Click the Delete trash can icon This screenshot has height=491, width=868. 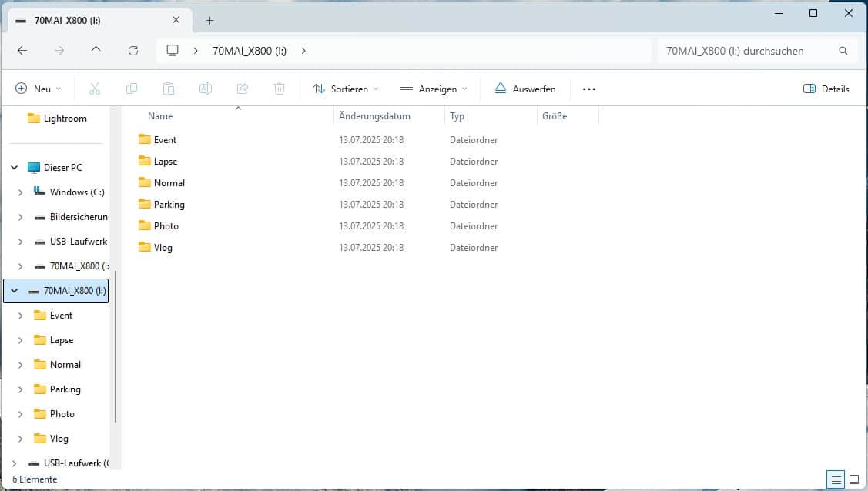click(280, 89)
